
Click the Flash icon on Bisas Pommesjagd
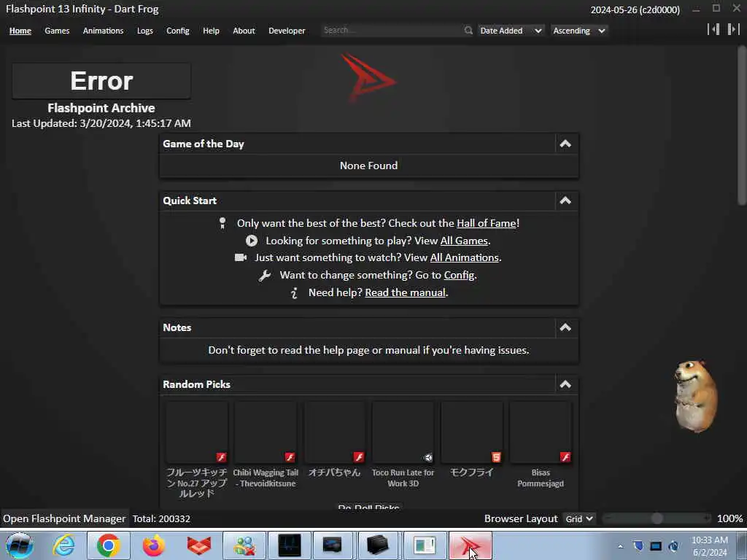(565, 457)
